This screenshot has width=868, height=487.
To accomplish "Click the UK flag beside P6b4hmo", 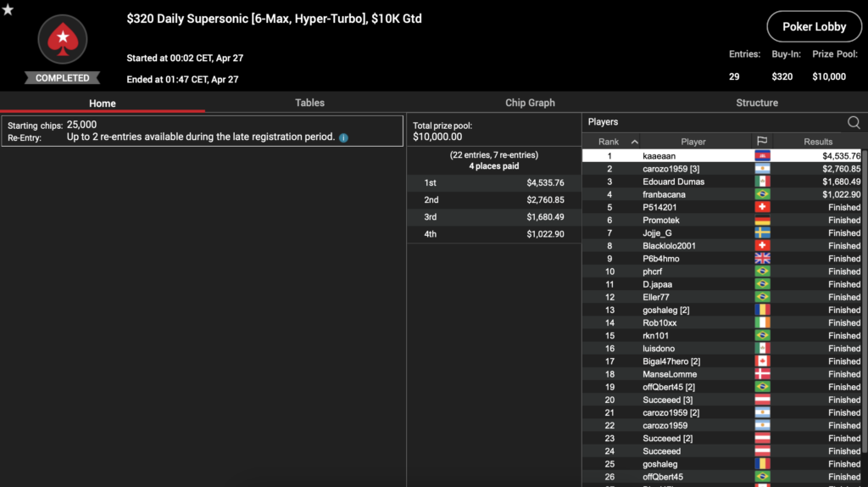I will pyautogui.click(x=762, y=259).
